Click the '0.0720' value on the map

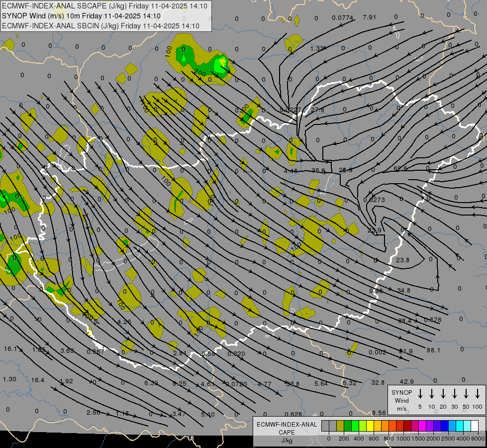coord(236,384)
